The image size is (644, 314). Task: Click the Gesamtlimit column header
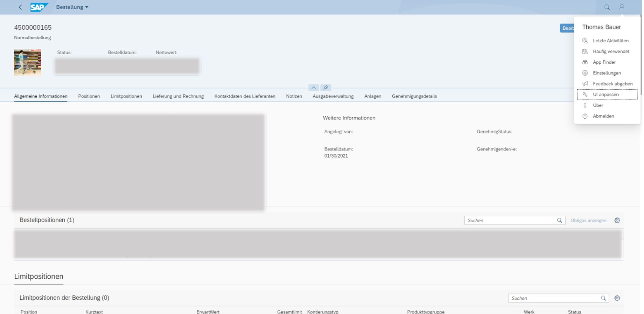point(289,312)
